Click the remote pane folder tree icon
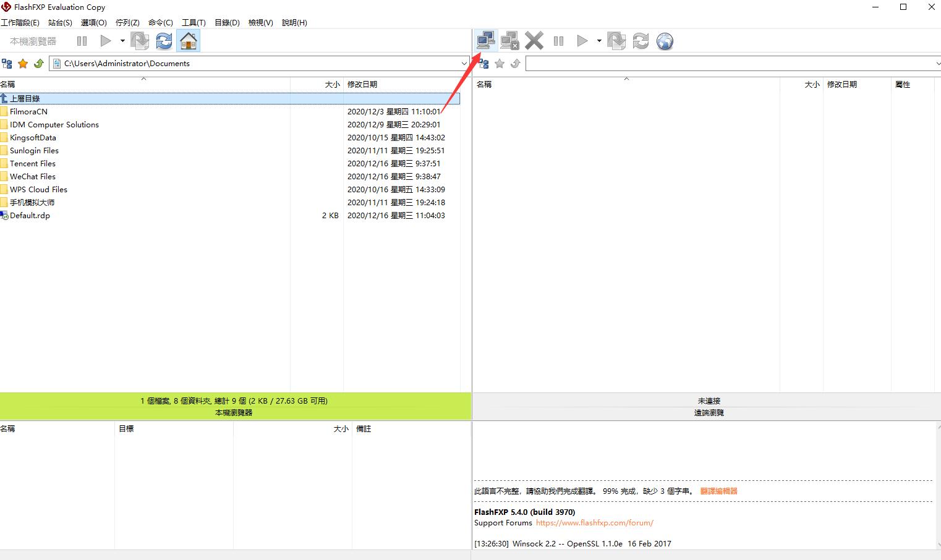This screenshot has height=560, width=941. (484, 63)
